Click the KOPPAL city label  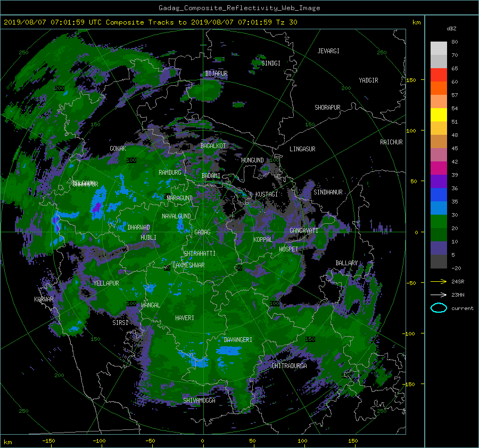click(x=263, y=240)
